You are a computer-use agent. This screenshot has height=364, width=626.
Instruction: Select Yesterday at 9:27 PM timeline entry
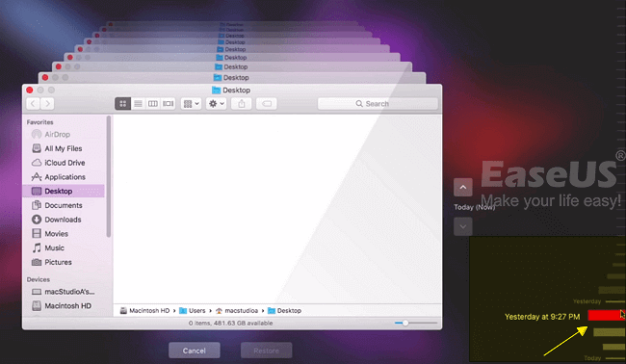point(606,315)
